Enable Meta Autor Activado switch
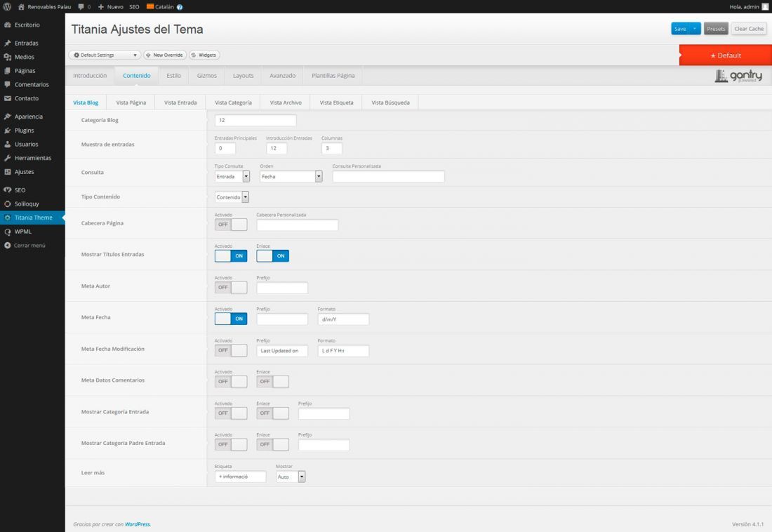This screenshot has width=772, height=532. tap(231, 288)
